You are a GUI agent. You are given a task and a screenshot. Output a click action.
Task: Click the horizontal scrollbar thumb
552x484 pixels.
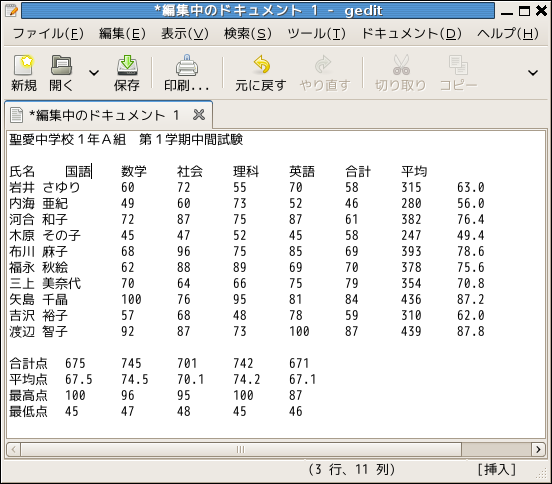pyautogui.click(x=241, y=450)
